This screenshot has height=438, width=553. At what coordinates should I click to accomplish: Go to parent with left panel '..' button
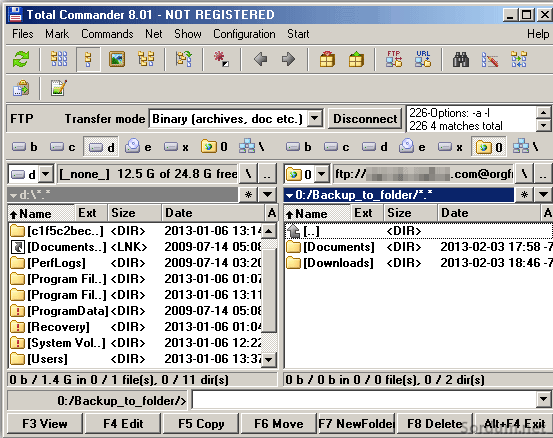pyautogui.click(x=267, y=174)
